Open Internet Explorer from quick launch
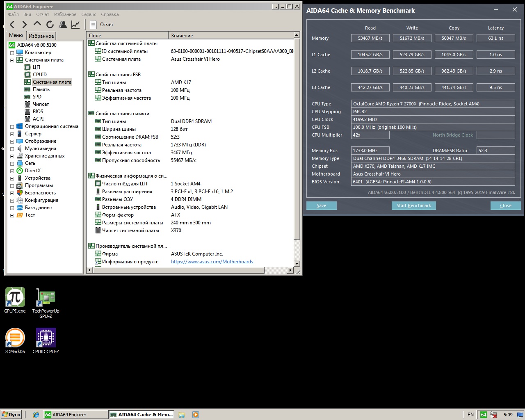Image resolution: width=525 pixels, height=420 pixels. click(36, 415)
